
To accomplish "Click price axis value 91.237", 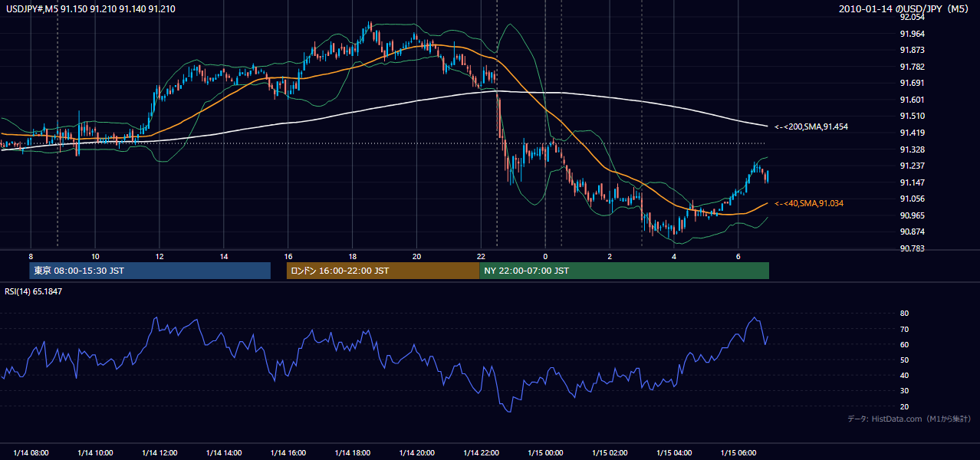I will coord(912,166).
